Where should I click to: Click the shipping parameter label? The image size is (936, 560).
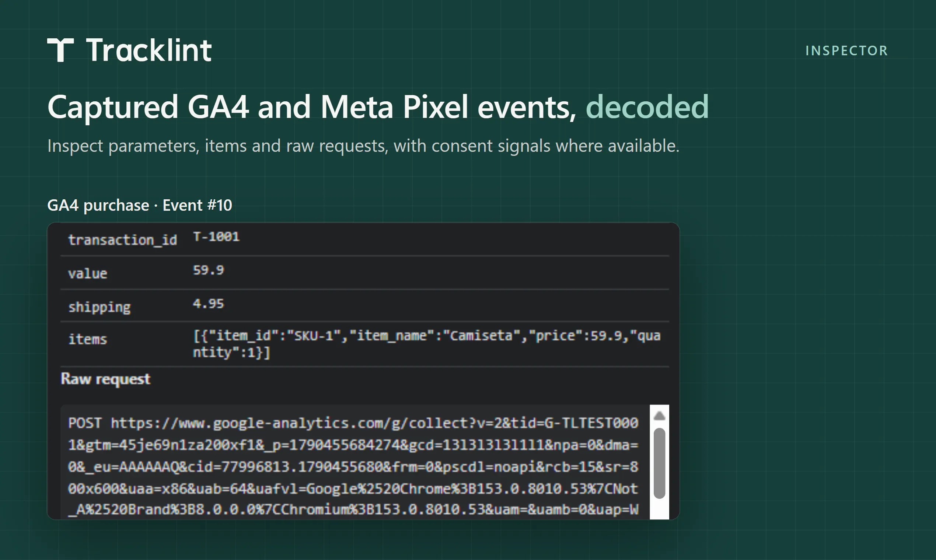tap(99, 307)
